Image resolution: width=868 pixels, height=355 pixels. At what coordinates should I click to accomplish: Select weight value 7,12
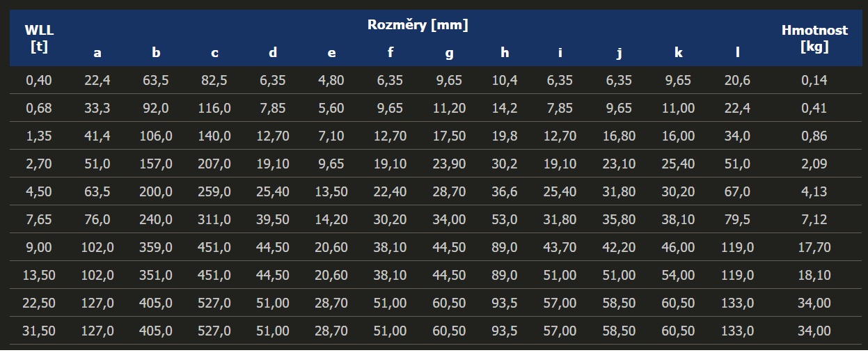[x=814, y=219]
